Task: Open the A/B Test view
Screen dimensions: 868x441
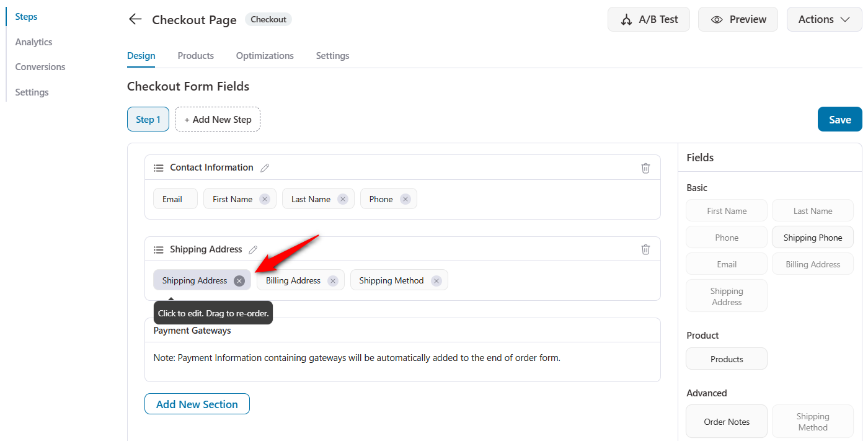Action: point(649,19)
